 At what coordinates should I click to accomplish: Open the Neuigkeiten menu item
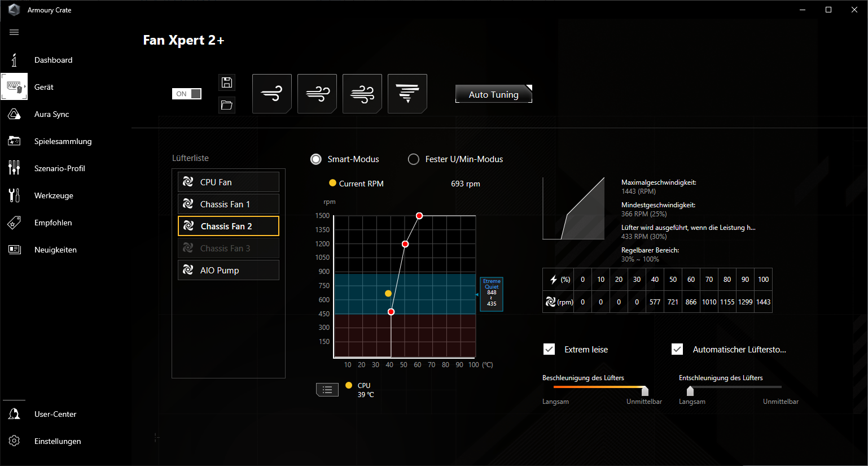coord(55,250)
